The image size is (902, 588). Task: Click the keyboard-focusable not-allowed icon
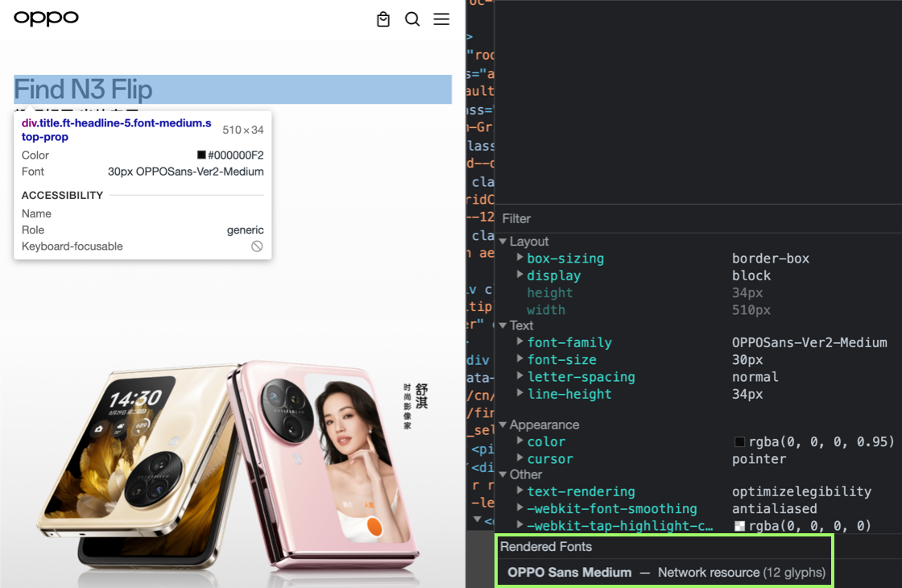(x=257, y=246)
